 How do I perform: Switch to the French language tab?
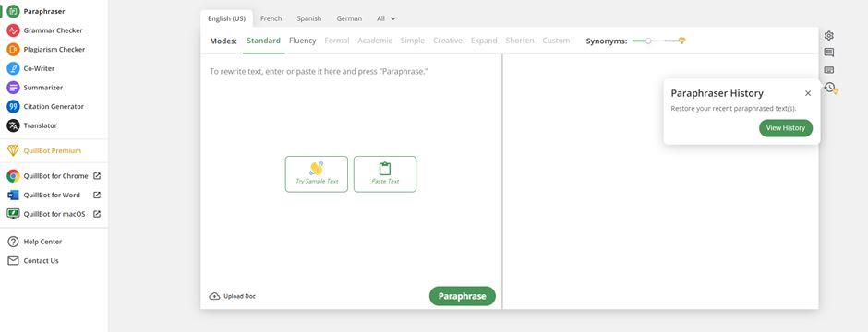(x=271, y=18)
